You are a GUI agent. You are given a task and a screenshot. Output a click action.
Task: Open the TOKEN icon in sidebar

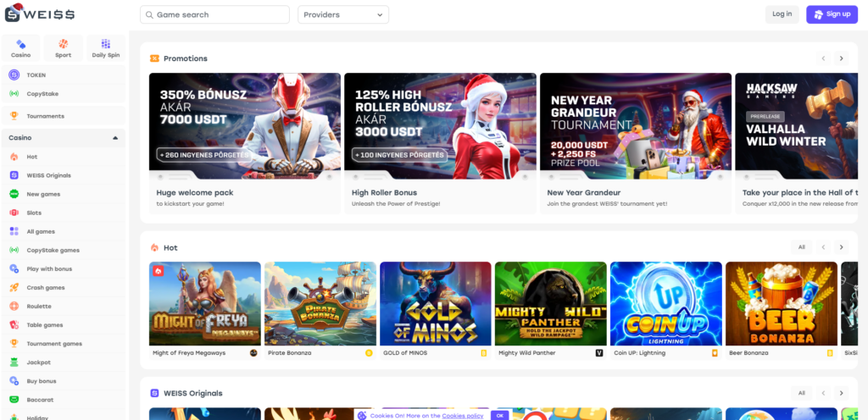coord(14,75)
